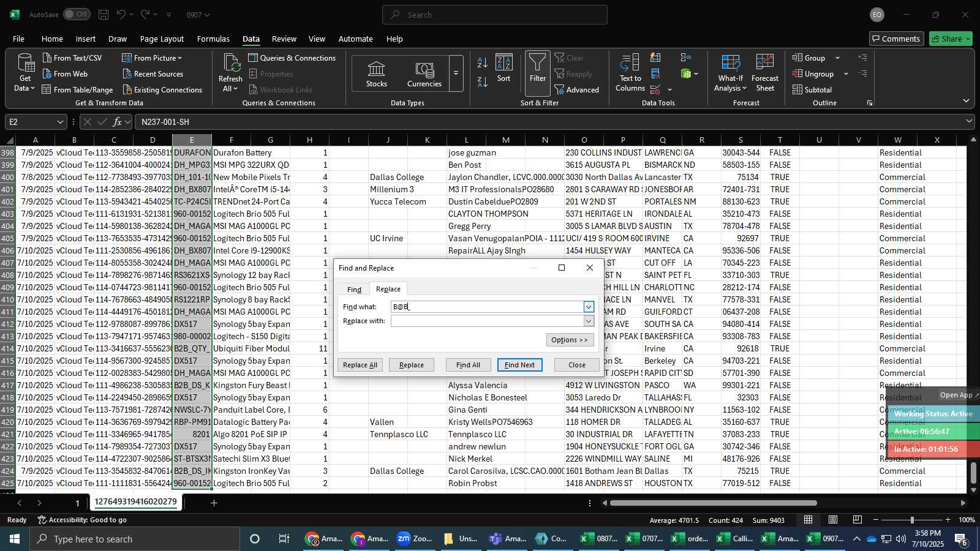Switch to the Review ribbon tab
980x551 pixels.
(284, 39)
